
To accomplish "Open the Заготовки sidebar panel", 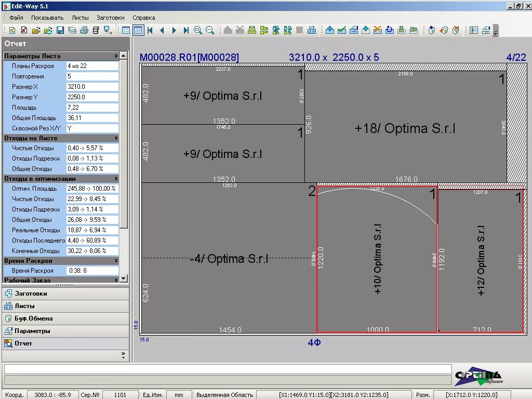I will point(66,294).
